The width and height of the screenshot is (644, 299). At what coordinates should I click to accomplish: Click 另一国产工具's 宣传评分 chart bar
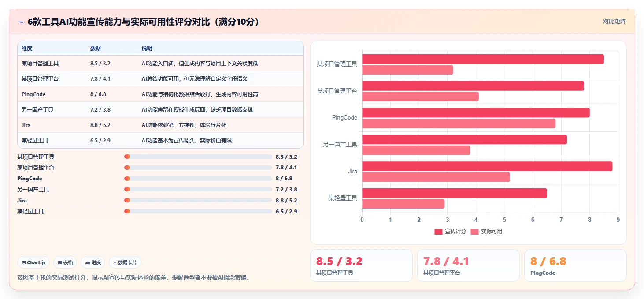click(x=464, y=139)
